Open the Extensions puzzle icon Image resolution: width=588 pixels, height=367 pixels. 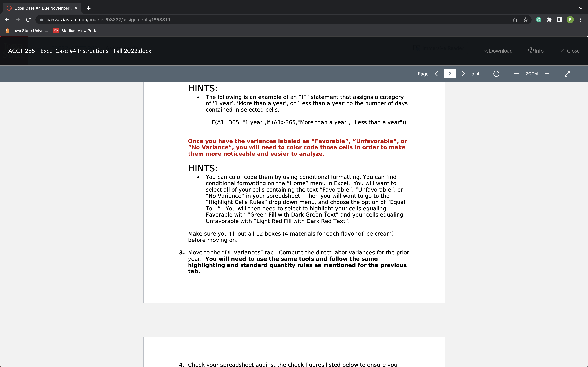click(549, 20)
